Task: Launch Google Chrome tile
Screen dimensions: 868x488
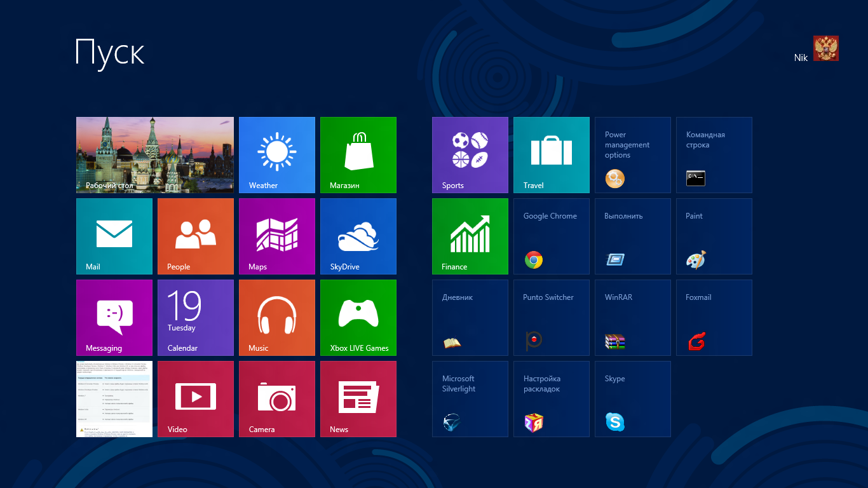Action: [552, 236]
